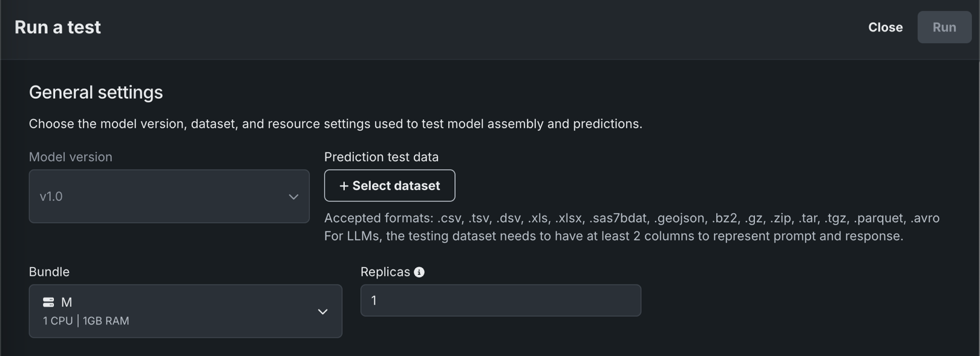The height and width of the screenshot is (356, 980).
Task: Close the Run a test dialog
Action: coord(885,27)
